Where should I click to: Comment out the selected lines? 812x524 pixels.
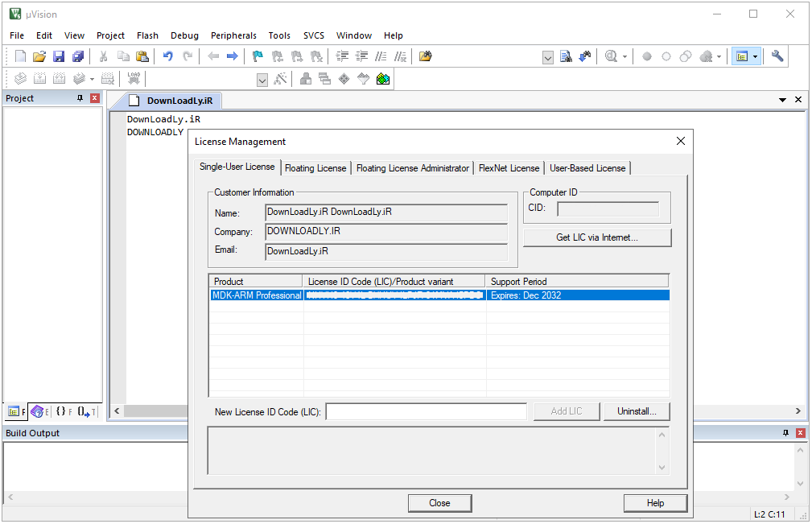click(381, 56)
